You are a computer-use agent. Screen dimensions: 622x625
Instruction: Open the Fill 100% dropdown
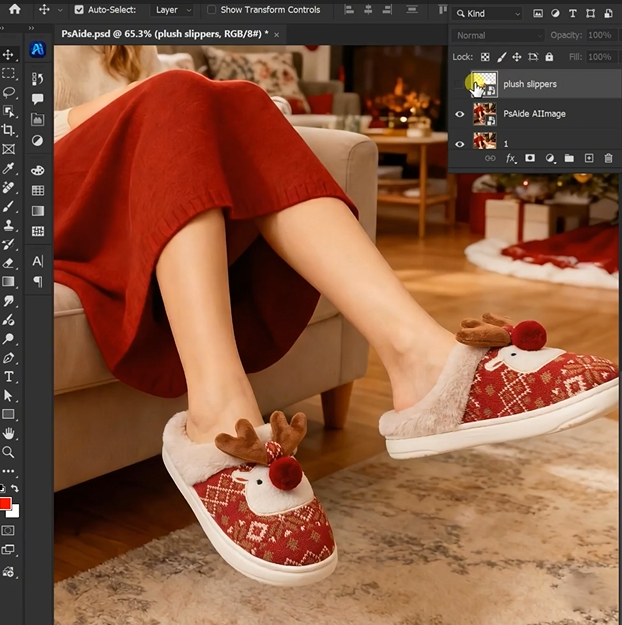(x=604, y=57)
